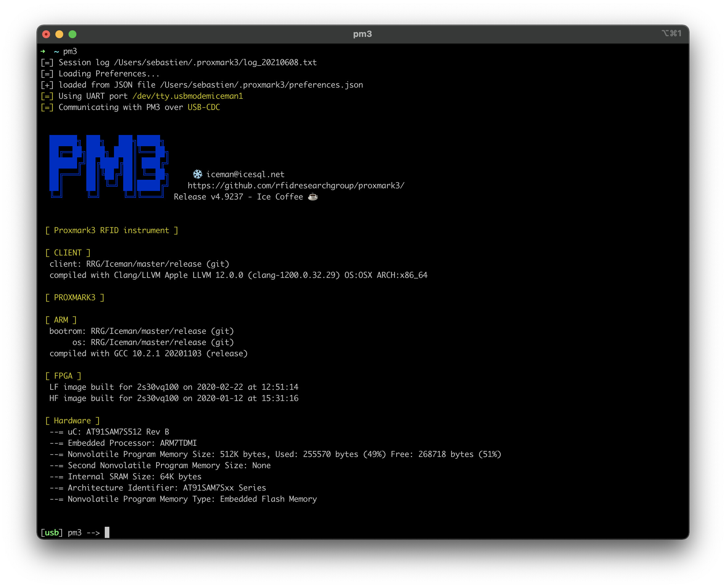Click the coffee cup emoji after Ice Coffee
This screenshot has height=588, width=726.
313,197
